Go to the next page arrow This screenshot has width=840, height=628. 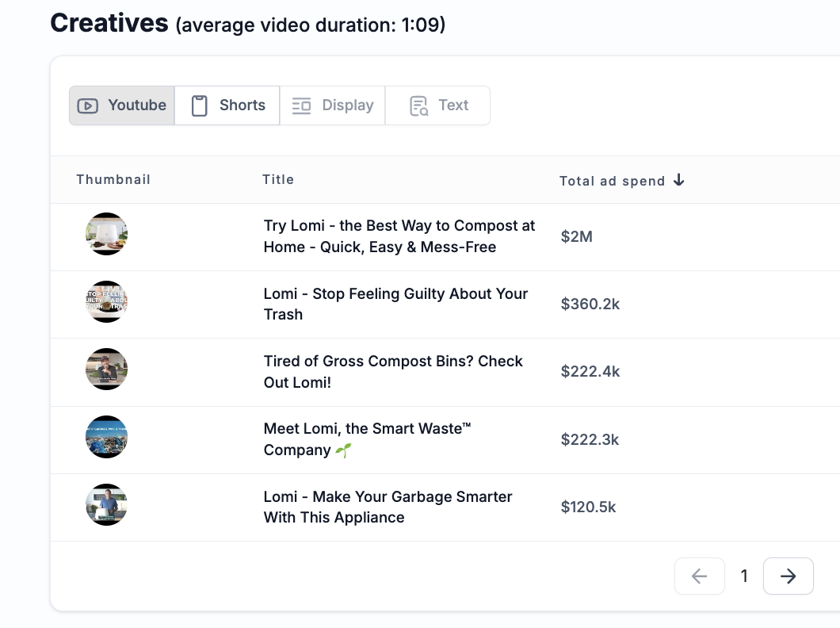[788, 576]
